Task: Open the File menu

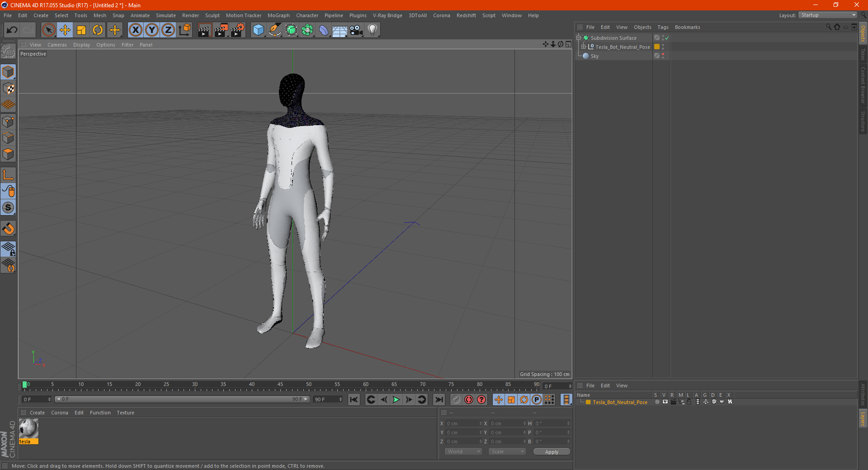Action: pos(8,15)
